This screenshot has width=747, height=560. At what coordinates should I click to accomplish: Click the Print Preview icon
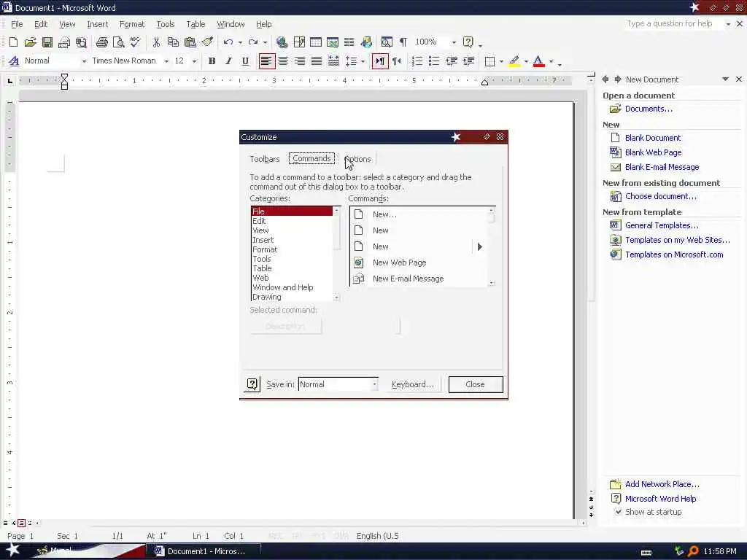(119, 42)
